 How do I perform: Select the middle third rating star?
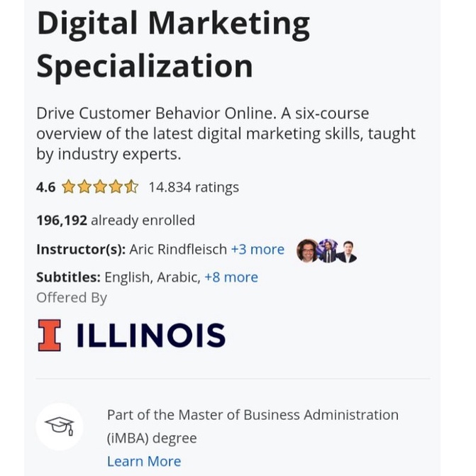100,187
